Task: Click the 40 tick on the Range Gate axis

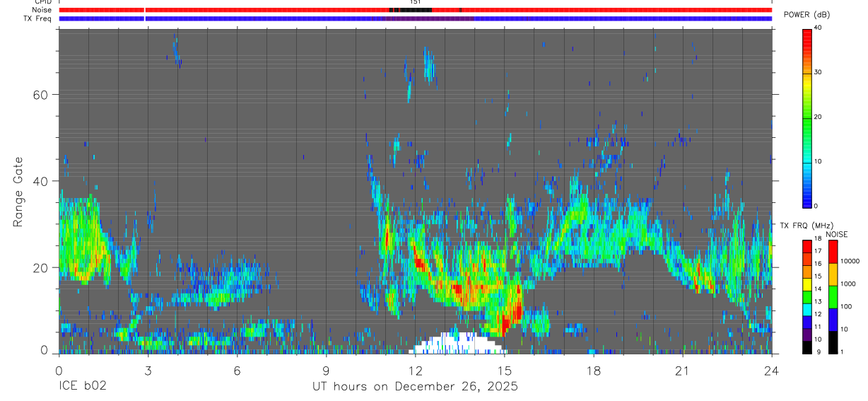Action: 42,181
